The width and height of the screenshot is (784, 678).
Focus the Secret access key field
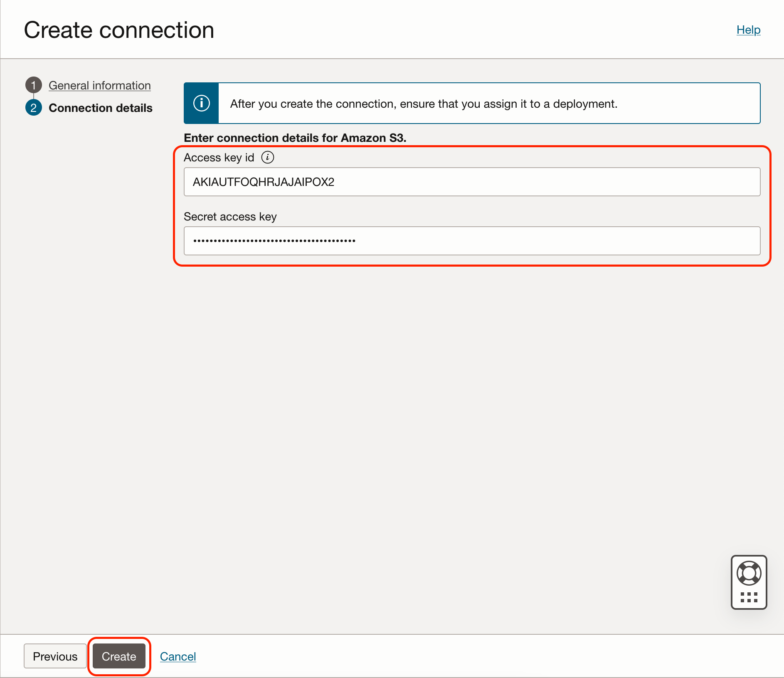[x=472, y=241]
